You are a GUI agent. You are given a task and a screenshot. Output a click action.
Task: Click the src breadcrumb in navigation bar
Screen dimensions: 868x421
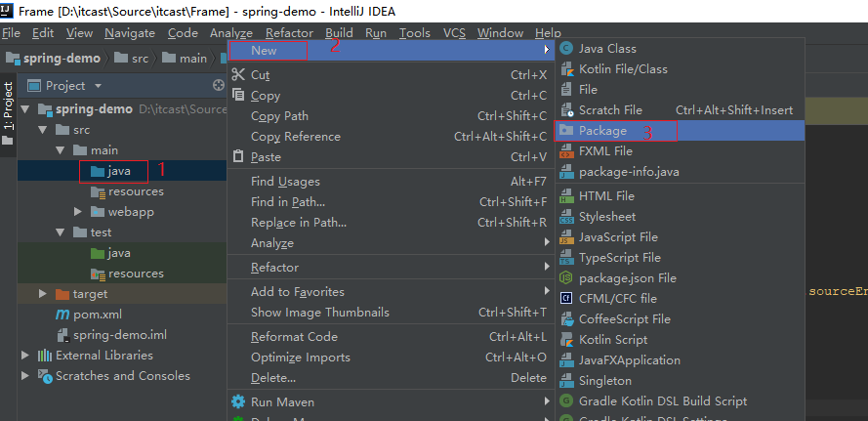tap(140, 58)
